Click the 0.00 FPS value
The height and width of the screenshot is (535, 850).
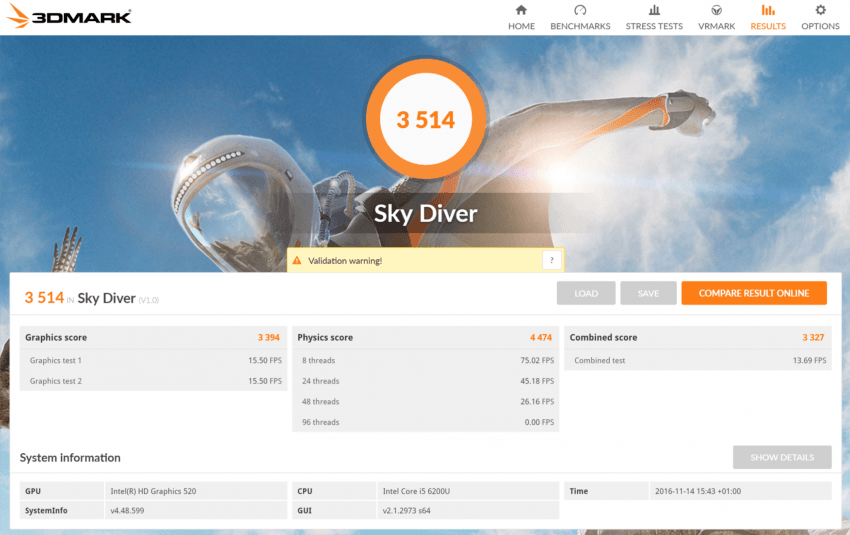coord(539,422)
